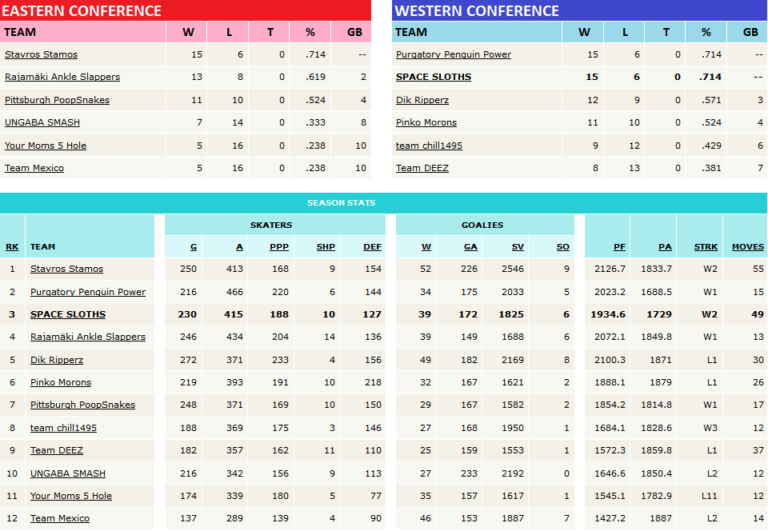Sort season stats by PPP column
Screen dimensions: 768x531
(282, 247)
